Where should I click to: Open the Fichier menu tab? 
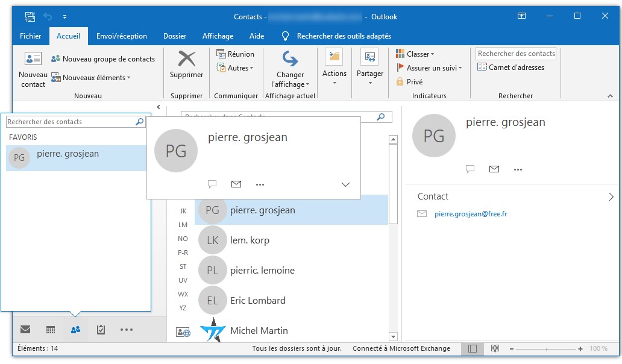click(31, 36)
